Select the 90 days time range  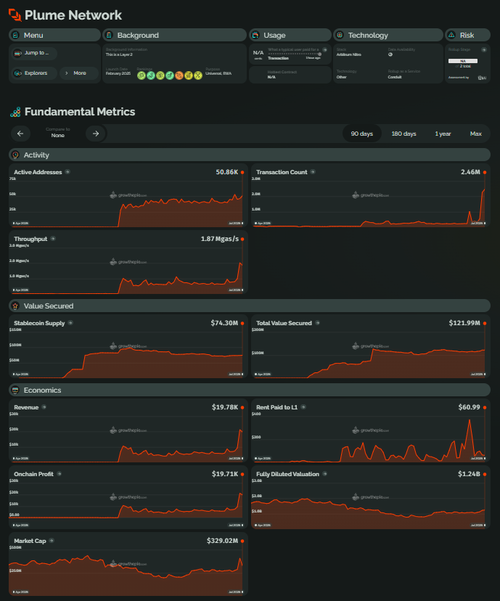pos(362,134)
